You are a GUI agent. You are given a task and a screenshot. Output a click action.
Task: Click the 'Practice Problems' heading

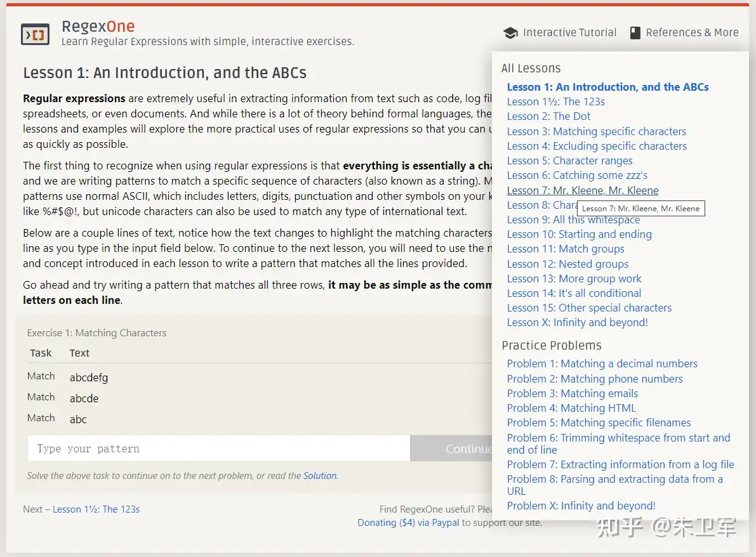[x=552, y=346]
